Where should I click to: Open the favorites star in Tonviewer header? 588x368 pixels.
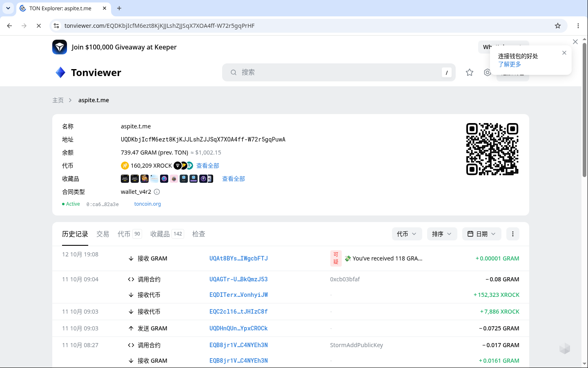point(470,72)
